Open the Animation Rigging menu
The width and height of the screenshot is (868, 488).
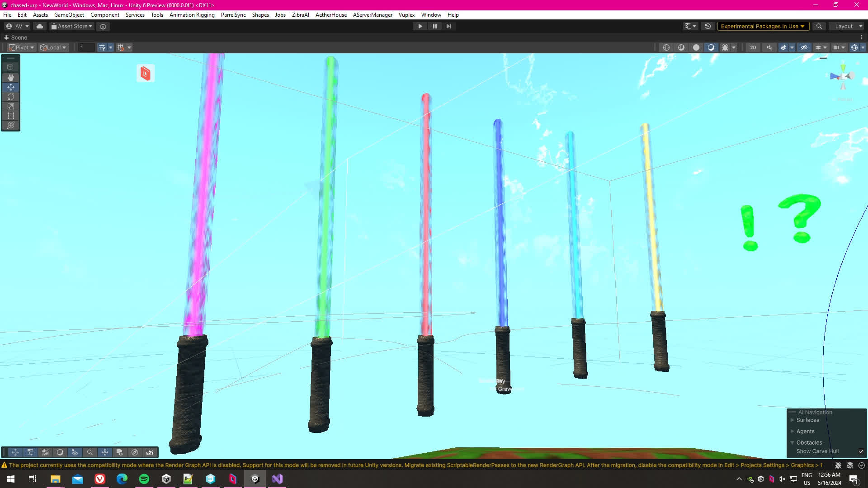[192, 15]
